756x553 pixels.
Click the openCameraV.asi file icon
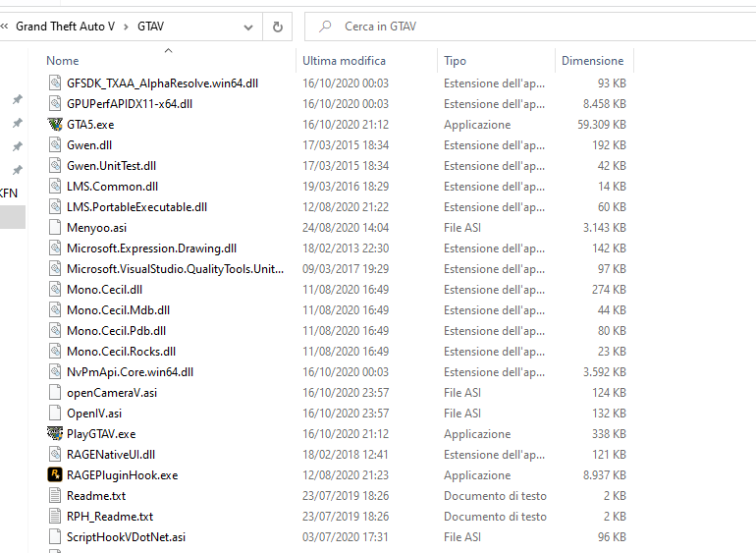pos(55,393)
